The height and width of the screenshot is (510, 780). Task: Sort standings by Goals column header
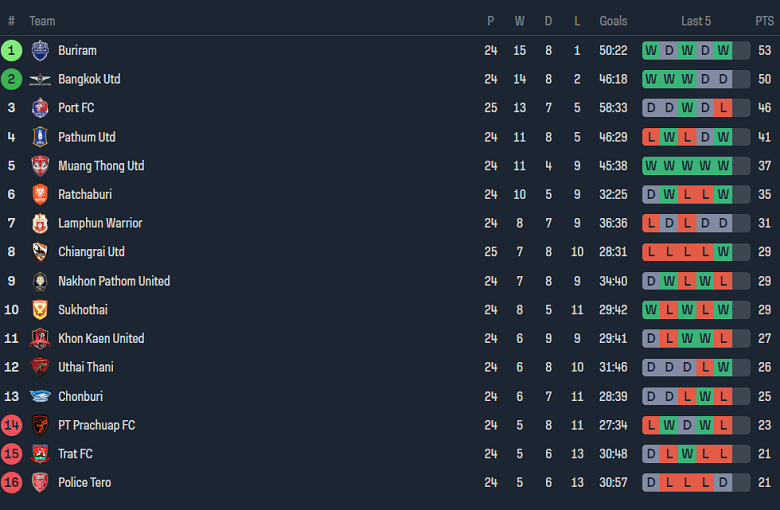coord(613,21)
